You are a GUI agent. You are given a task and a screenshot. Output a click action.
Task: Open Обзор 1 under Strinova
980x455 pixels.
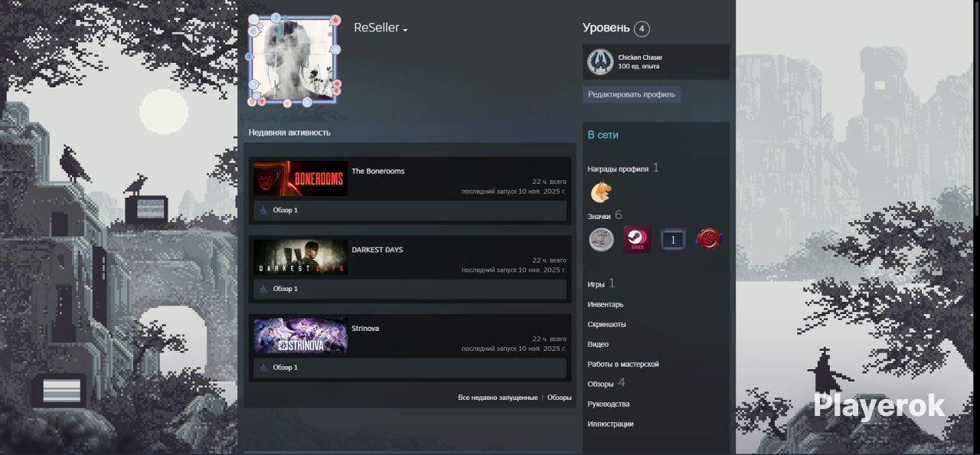(x=286, y=368)
